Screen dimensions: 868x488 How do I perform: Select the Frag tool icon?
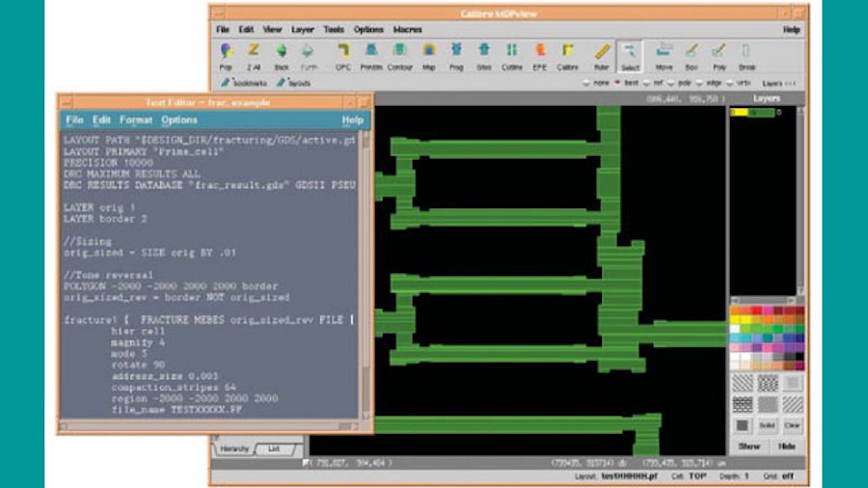tap(456, 57)
